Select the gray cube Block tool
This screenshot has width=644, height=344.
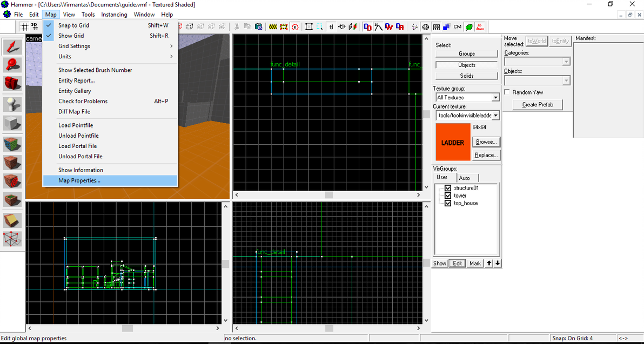(x=12, y=123)
